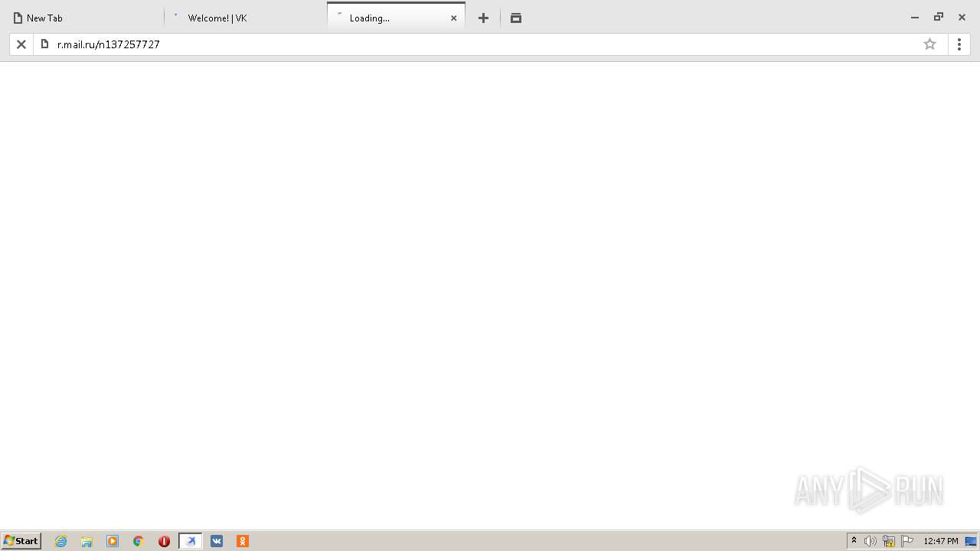Open Action Center flag icon
980x551 pixels.
point(907,541)
